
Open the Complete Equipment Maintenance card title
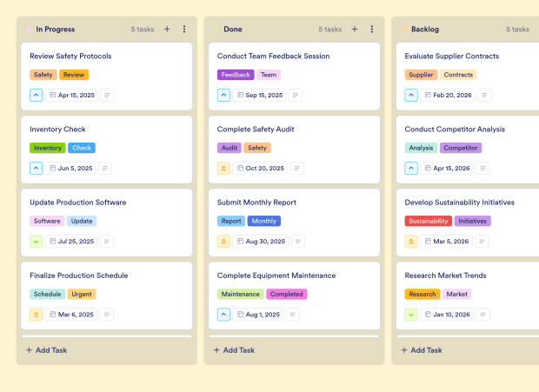click(x=276, y=276)
